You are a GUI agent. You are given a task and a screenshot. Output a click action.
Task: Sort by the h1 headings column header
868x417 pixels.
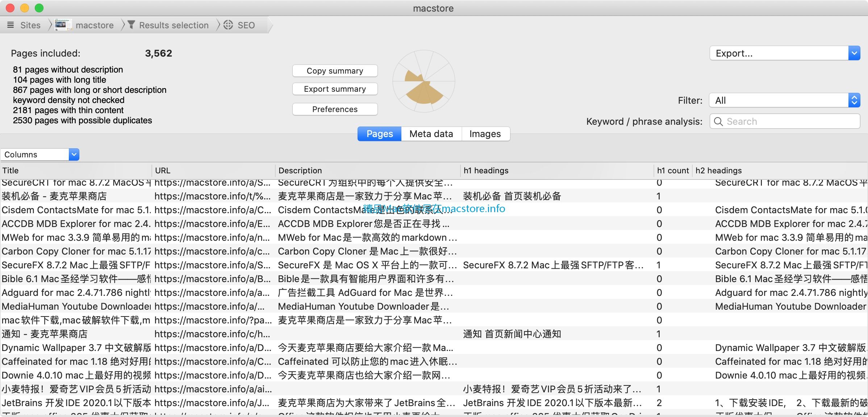point(557,170)
